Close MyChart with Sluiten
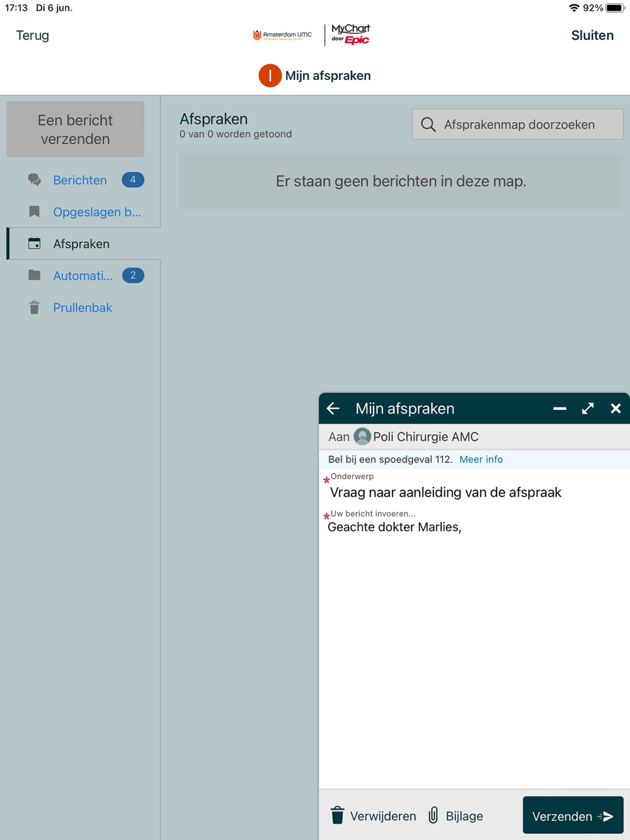 (x=592, y=35)
